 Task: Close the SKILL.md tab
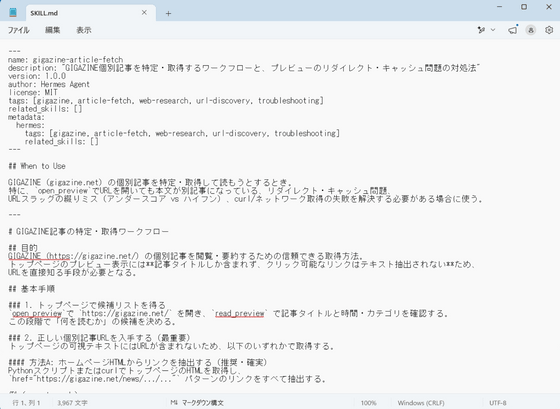144,13
